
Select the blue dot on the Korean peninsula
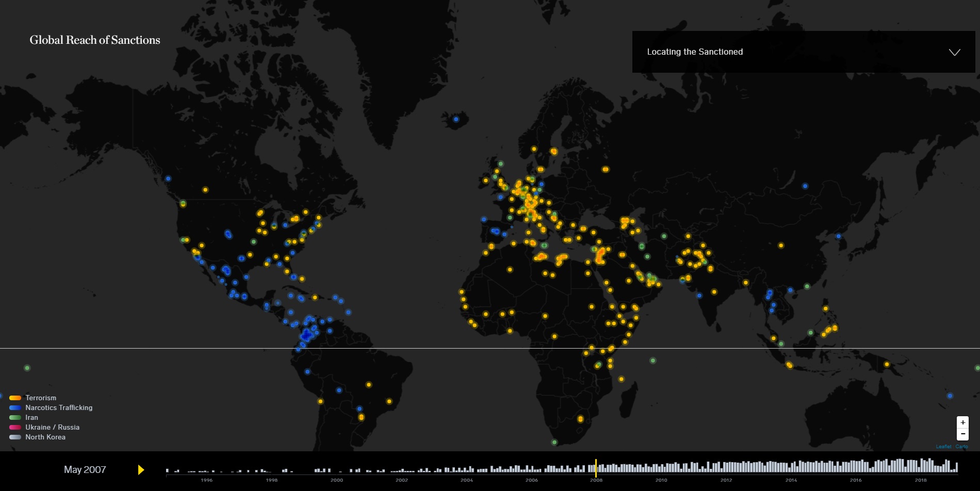click(839, 236)
